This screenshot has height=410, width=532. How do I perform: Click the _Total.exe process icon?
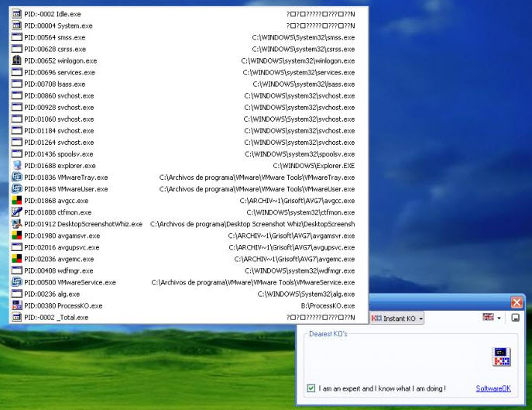click(x=16, y=317)
